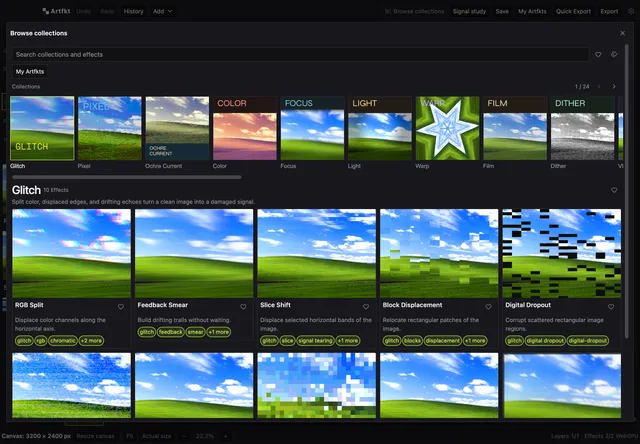The width and height of the screenshot is (640, 444).
Task: Select the Focus collection thumbnail
Action: 312,128
